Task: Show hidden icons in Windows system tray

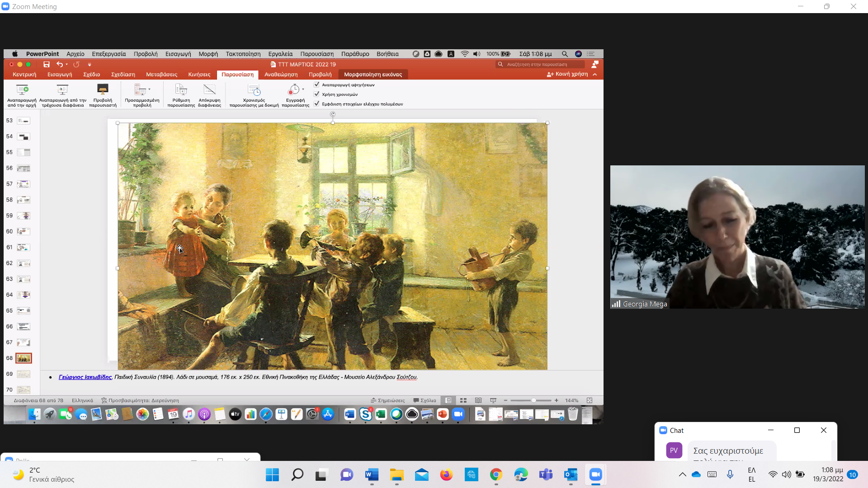Action: [x=682, y=474]
